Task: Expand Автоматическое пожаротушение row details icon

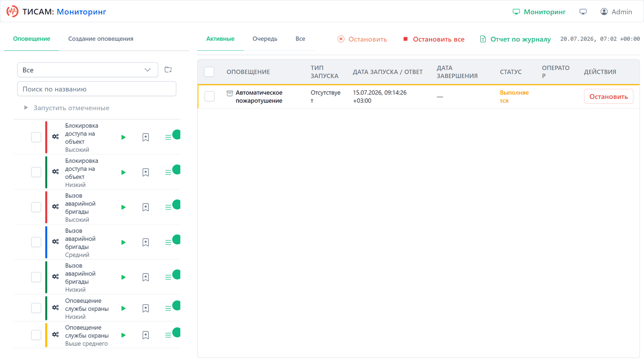Action: 230,93
